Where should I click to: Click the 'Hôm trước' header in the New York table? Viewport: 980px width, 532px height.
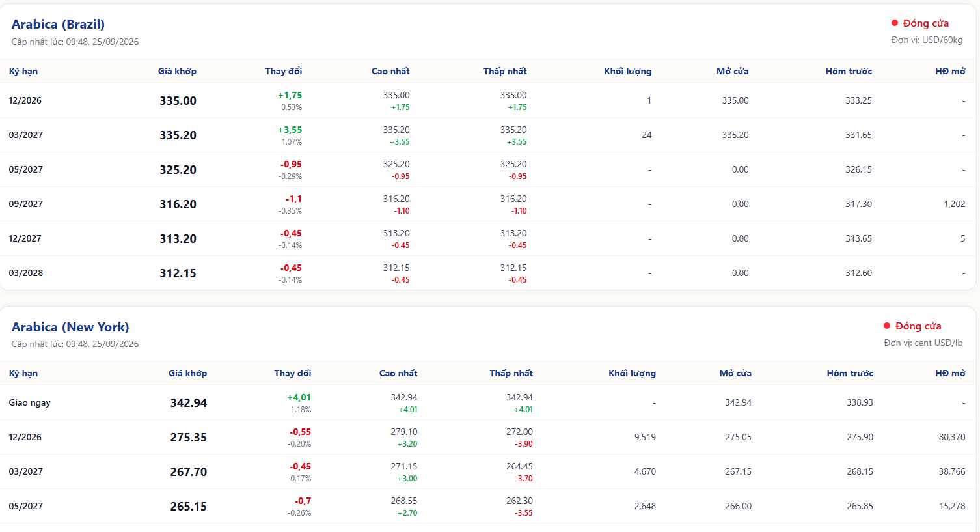coord(850,373)
